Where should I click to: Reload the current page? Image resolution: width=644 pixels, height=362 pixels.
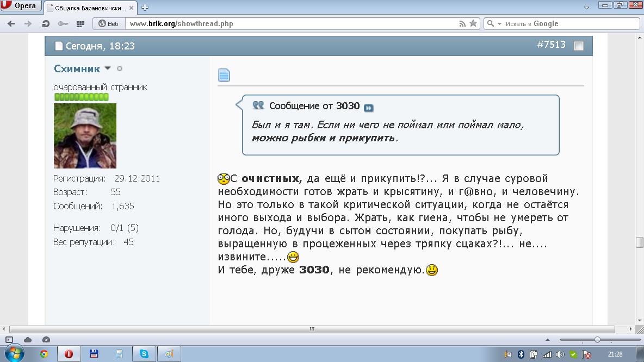[46, 23]
